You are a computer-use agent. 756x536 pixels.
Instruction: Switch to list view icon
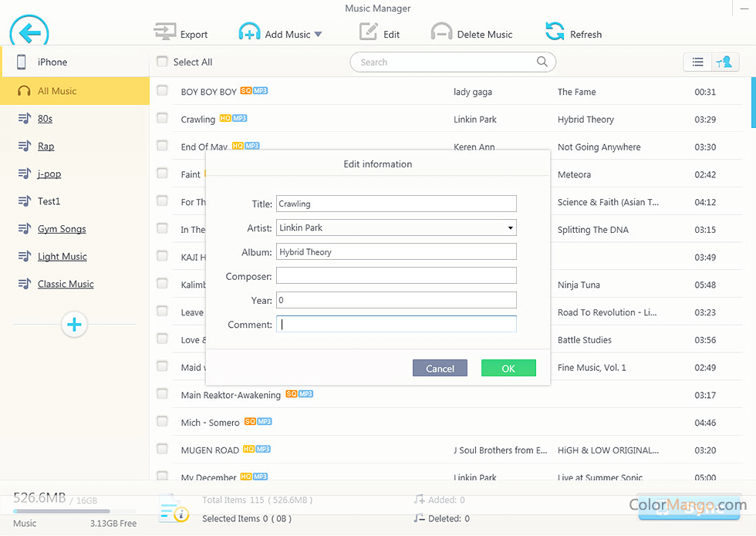[x=697, y=62]
